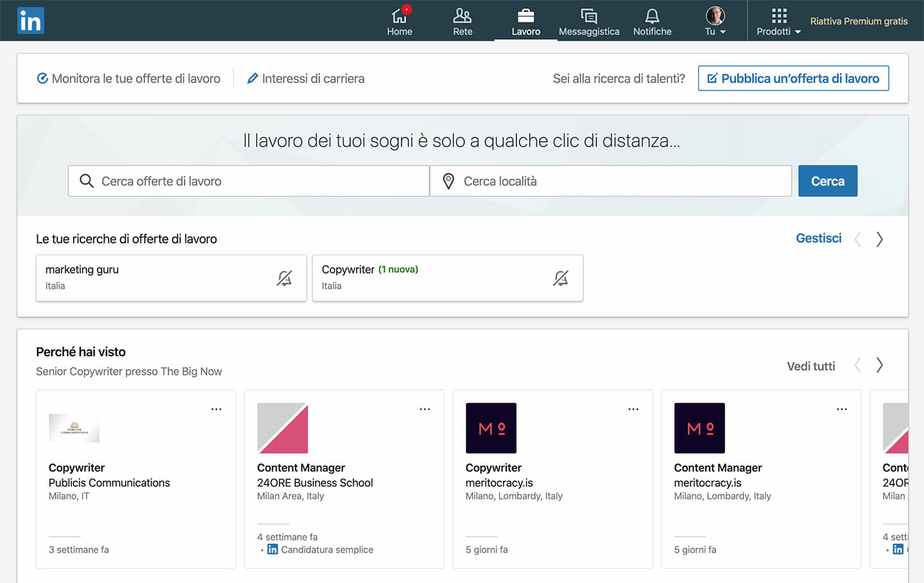Open the Tu profile menu
The image size is (924, 583).
715,21
